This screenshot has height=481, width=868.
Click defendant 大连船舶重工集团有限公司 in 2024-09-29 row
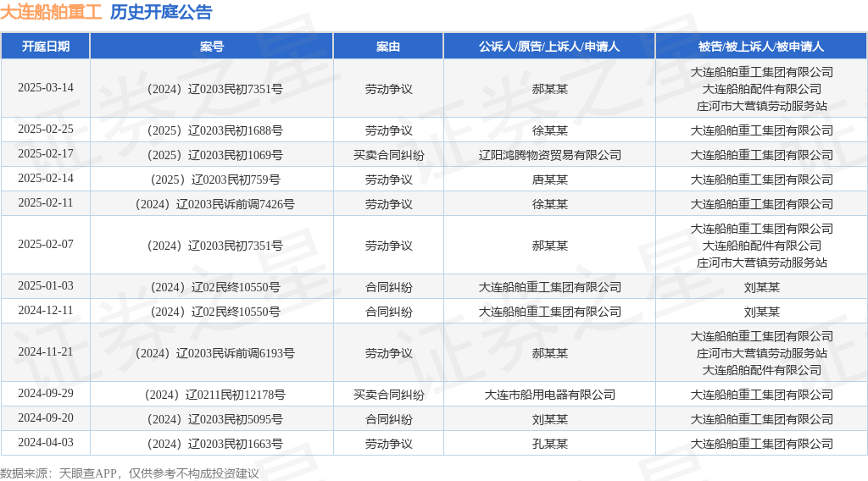click(x=762, y=395)
